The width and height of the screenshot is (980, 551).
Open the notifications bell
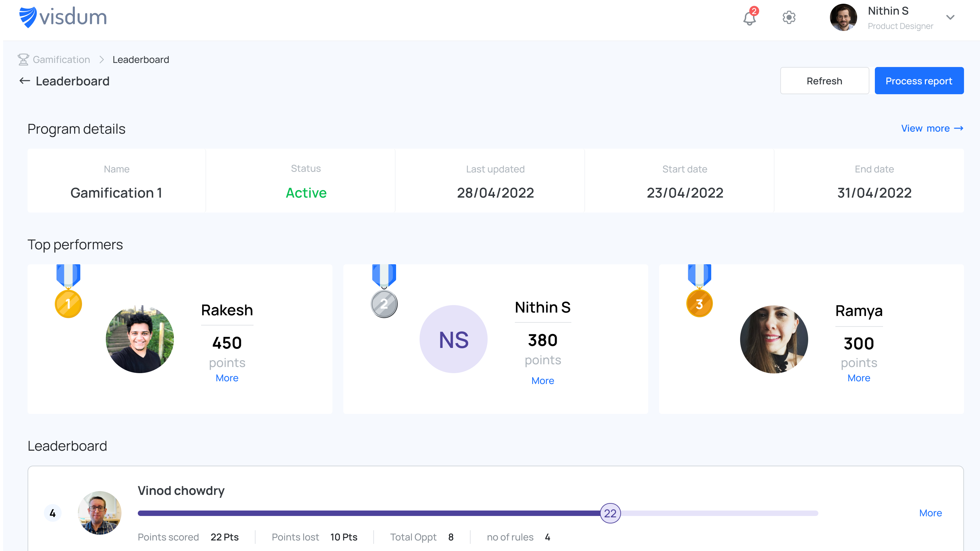point(749,17)
